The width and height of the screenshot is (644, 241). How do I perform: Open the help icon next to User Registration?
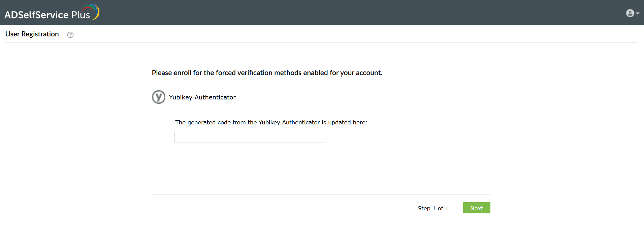tap(70, 35)
